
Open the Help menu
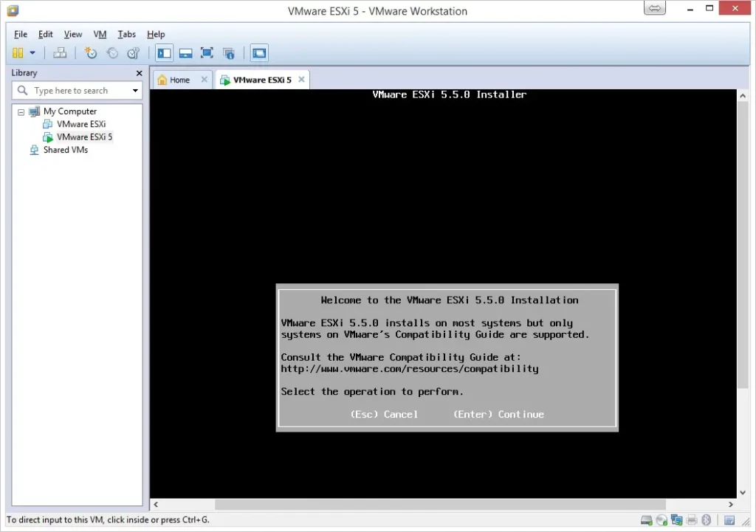pyautogui.click(x=156, y=34)
